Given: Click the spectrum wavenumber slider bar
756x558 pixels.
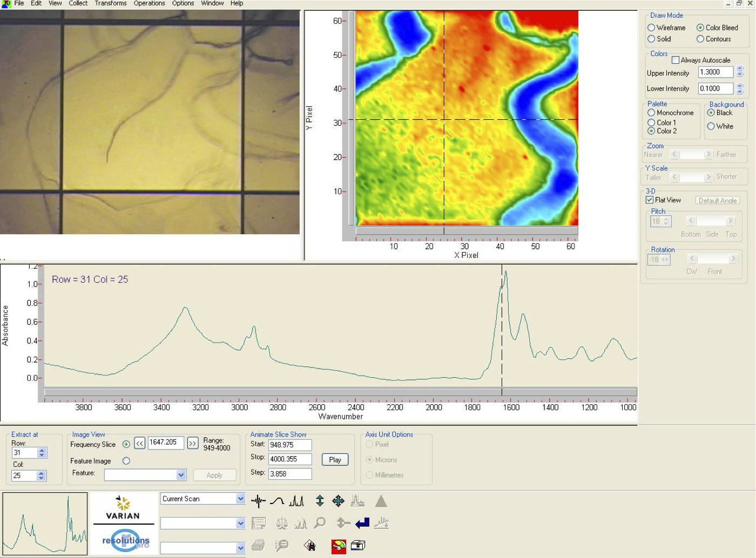Looking at the screenshot, I should [x=340, y=392].
